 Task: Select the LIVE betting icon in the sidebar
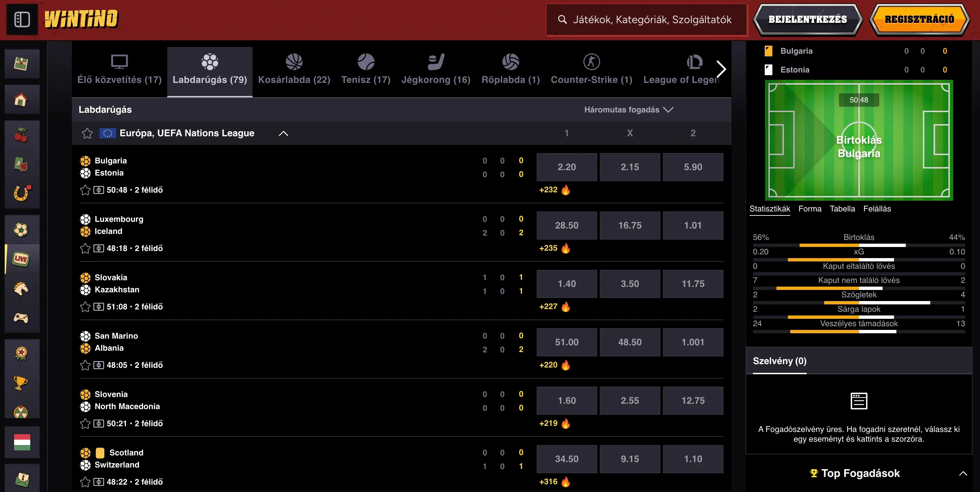21,259
